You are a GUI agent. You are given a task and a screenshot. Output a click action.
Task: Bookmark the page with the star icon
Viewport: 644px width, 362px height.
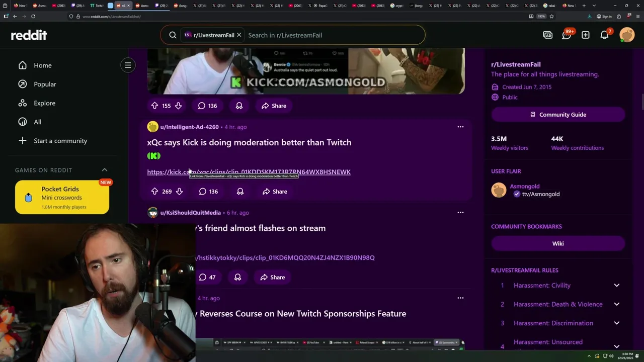(551, 16)
